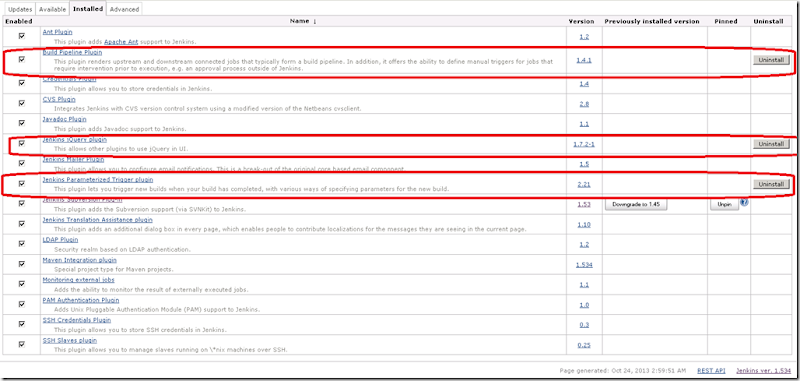Click version 1.2 of LDAP Plugin
Viewport: 800px width, 381px height.
584,244
